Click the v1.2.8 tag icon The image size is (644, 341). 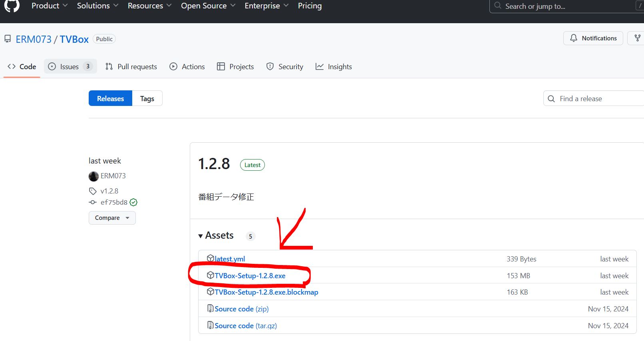(93, 191)
